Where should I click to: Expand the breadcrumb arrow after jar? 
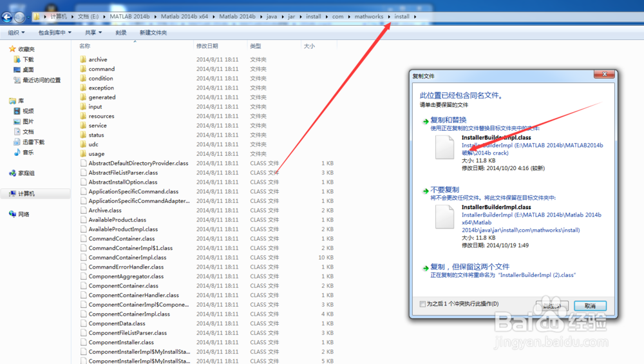pyautogui.click(x=301, y=17)
